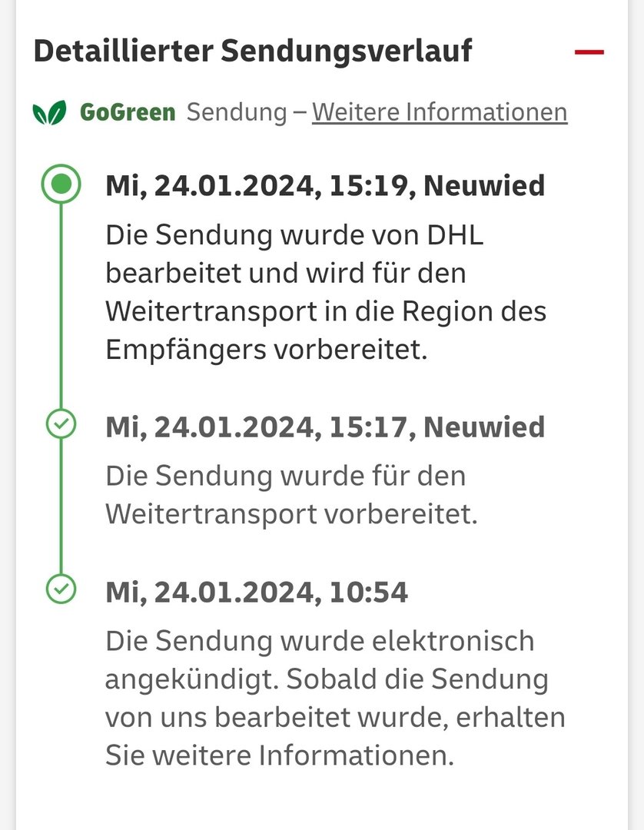
Task: Click the filled green current-status circle
Action: coord(61,184)
